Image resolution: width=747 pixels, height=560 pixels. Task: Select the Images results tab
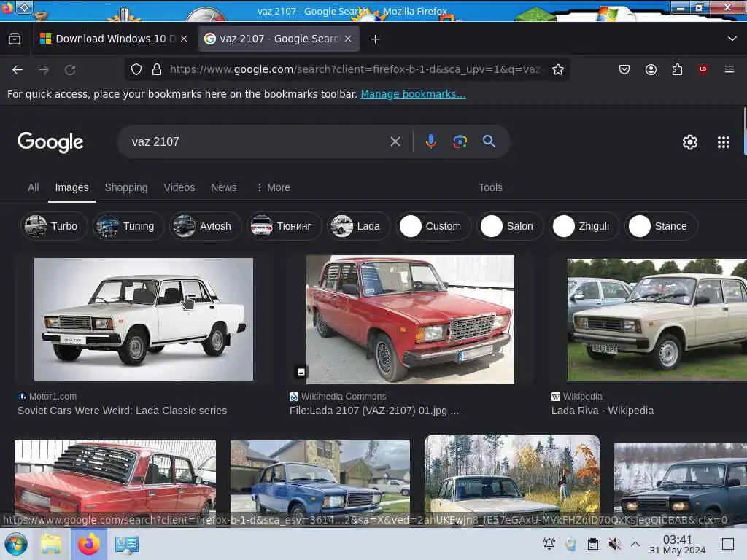(x=71, y=187)
